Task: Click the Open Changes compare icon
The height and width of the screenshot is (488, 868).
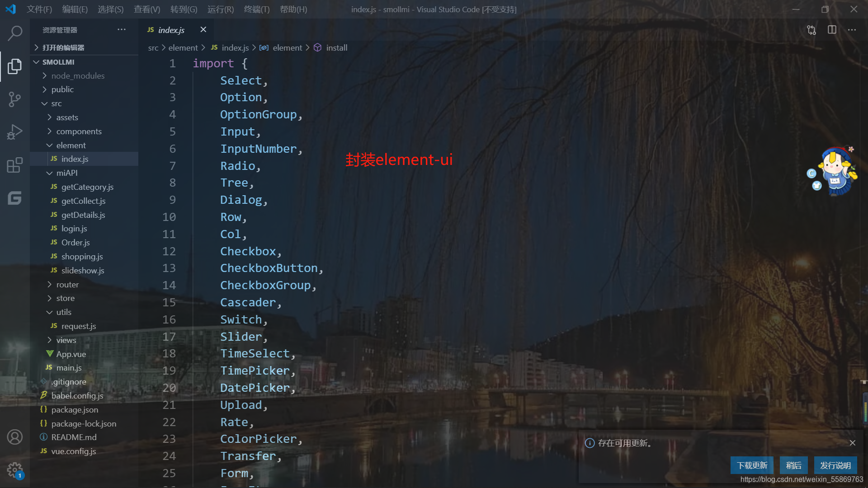Action: (811, 30)
